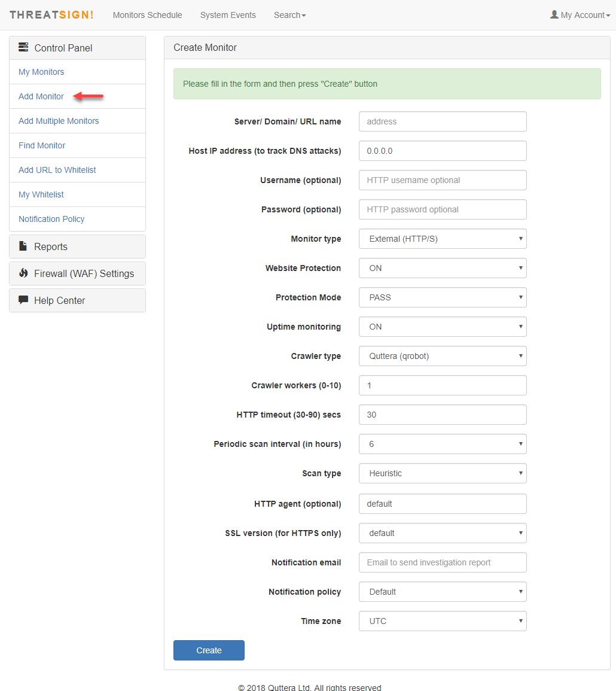Open Periodic scan interval dropdown
Screen dimensions: 616x691
(443, 444)
